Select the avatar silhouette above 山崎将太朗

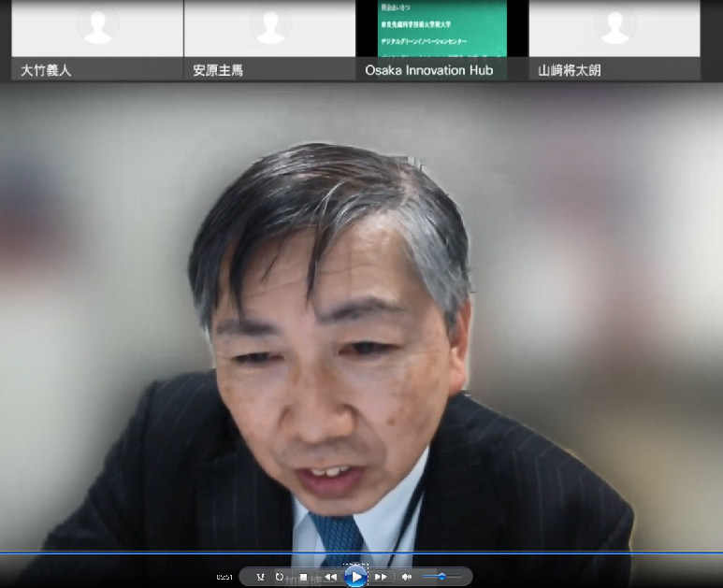pyautogui.click(x=615, y=26)
